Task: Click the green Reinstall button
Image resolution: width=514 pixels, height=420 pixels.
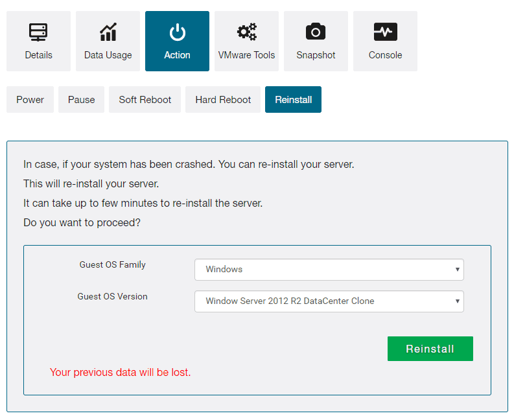Action: click(430, 349)
